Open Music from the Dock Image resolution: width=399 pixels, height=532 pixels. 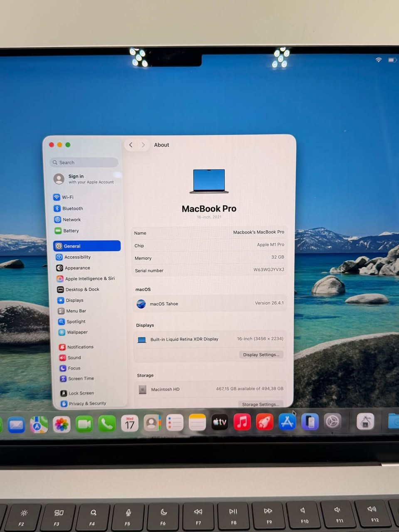pyautogui.click(x=242, y=422)
